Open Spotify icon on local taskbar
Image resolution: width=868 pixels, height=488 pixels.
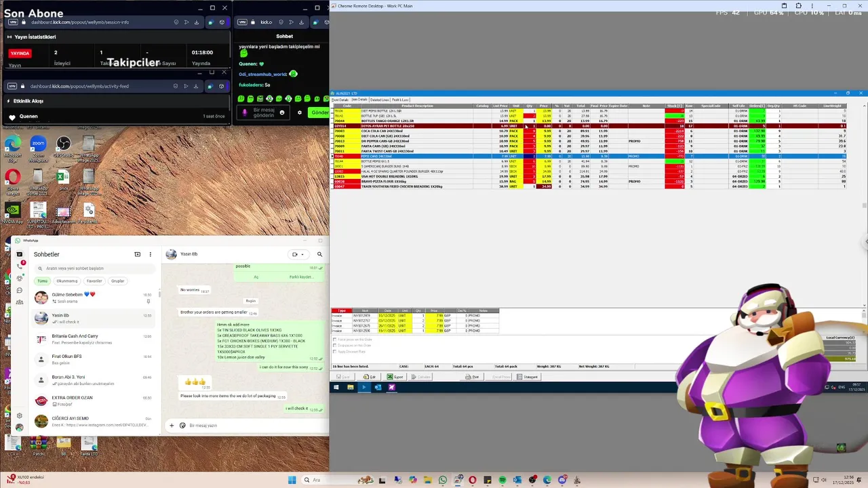502,480
